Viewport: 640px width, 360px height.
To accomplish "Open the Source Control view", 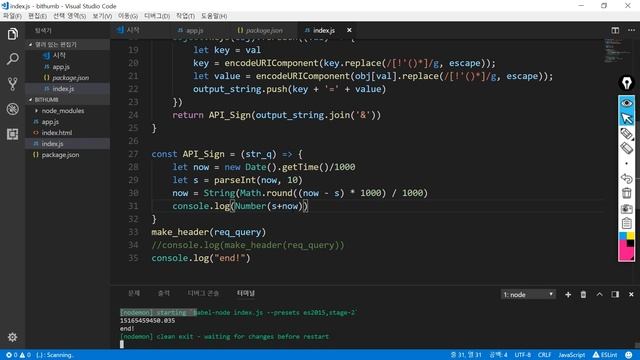I will [12, 84].
